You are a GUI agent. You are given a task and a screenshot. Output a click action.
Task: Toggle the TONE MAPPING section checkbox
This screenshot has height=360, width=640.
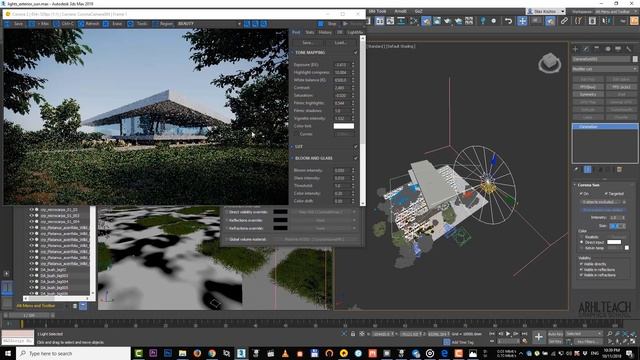tap(356, 53)
